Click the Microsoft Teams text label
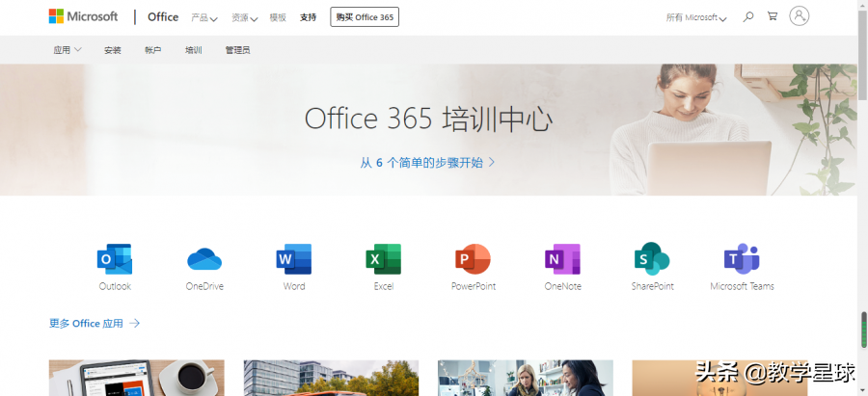The image size is (868, 396). tap(743, 286)
